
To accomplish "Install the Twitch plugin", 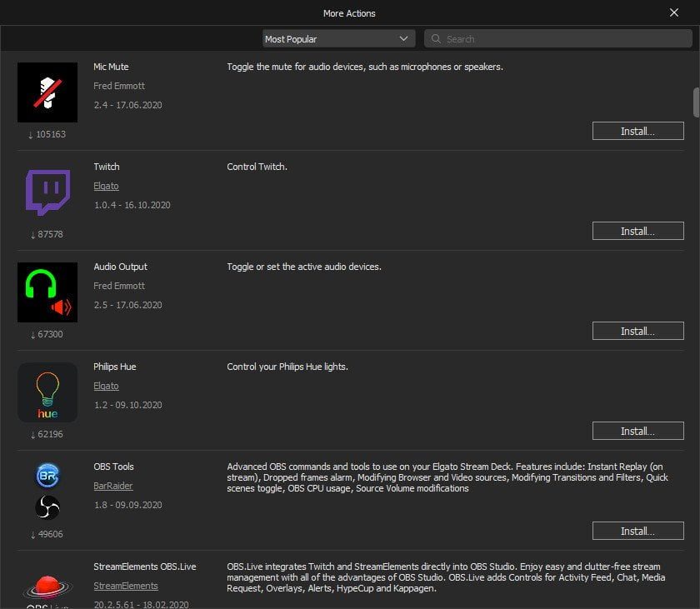I will pos(638,231).
